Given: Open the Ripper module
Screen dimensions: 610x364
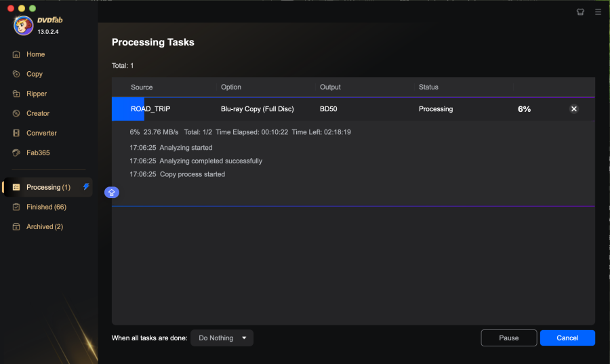Looking at the screenshot, I should tap(36, 94).
